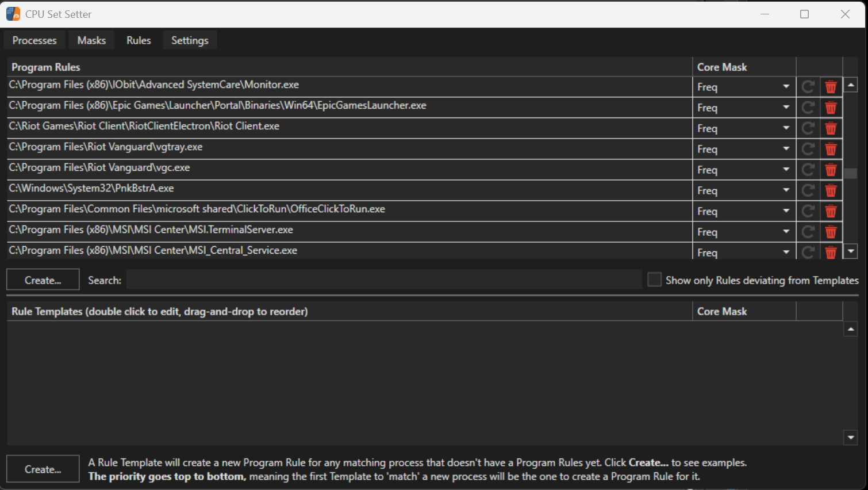This screenshot has height=490, width=868.
Task: Open Core Mask dropdown for Monitor.exe
Action: pos(744,87)
